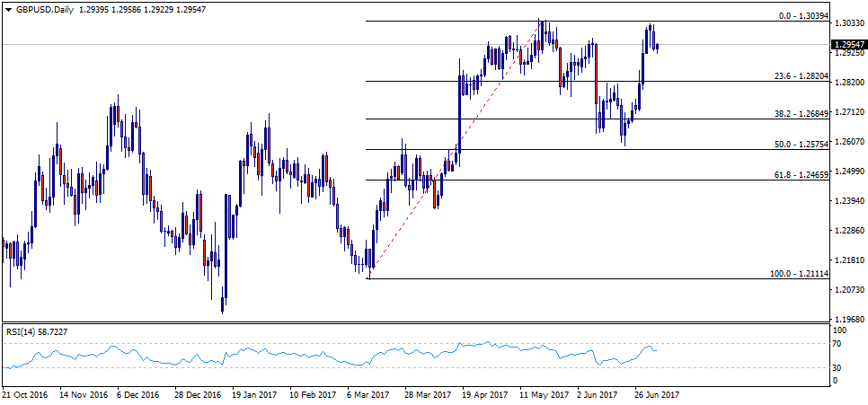The height and width of the screenshot is (405, 868).
Task: Select the 26 Jun 2017 date marker
Action: 659,394
